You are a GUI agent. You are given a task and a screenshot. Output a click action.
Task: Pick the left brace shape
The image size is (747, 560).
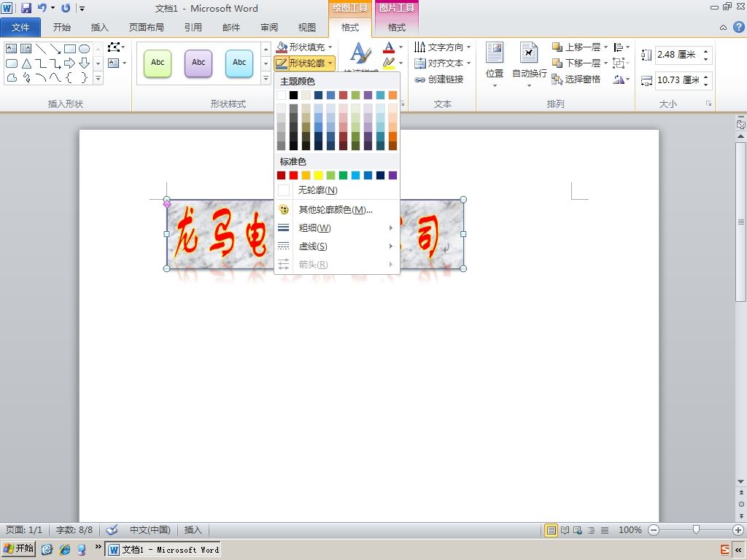coord(69,77)
